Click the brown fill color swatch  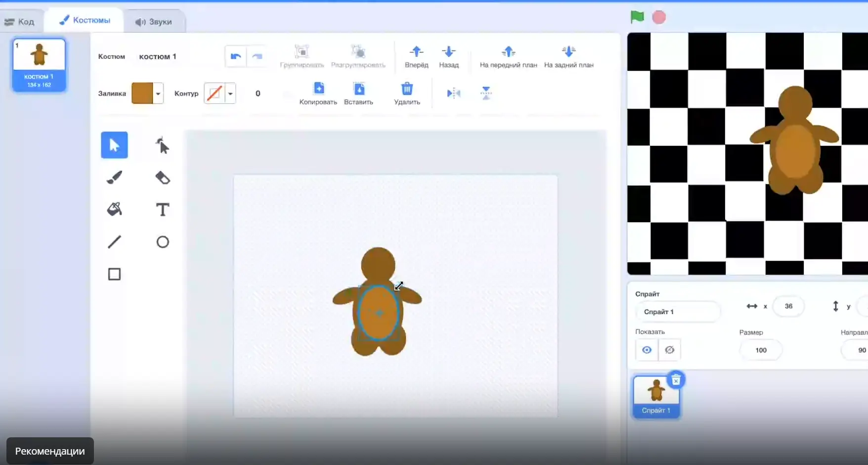tap(142, 93)
